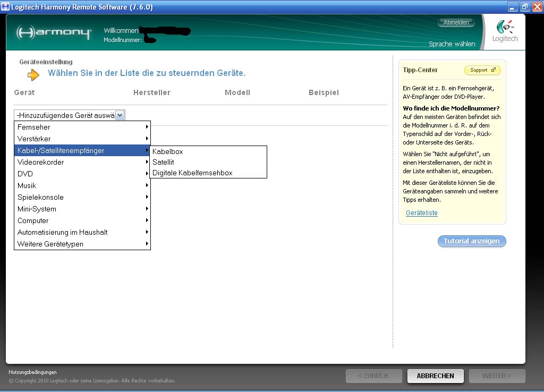Close the Harmony Remote Software window
Screen dimensions: 544x392
[x=537, y=6]
